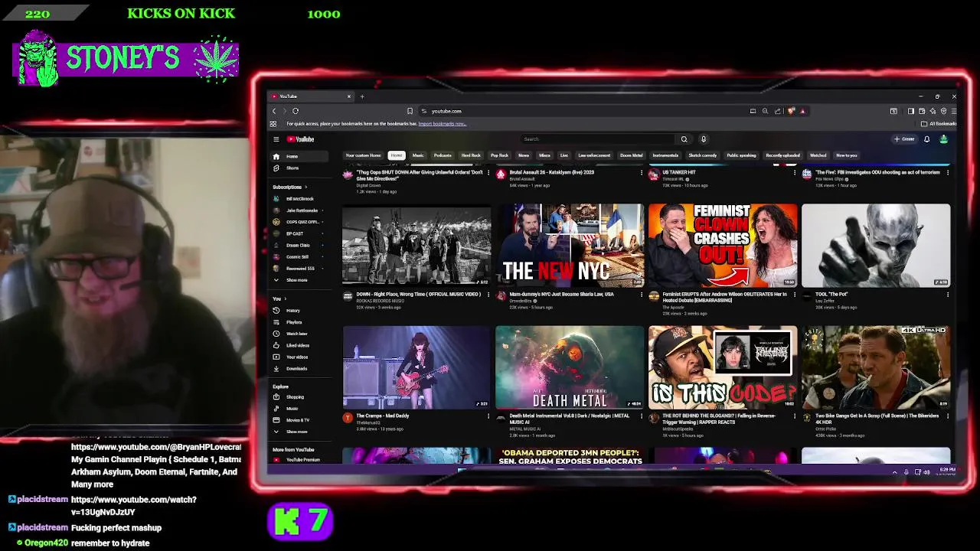
Task: Open Watch later in the sidebar
Action: coord(299,334)
